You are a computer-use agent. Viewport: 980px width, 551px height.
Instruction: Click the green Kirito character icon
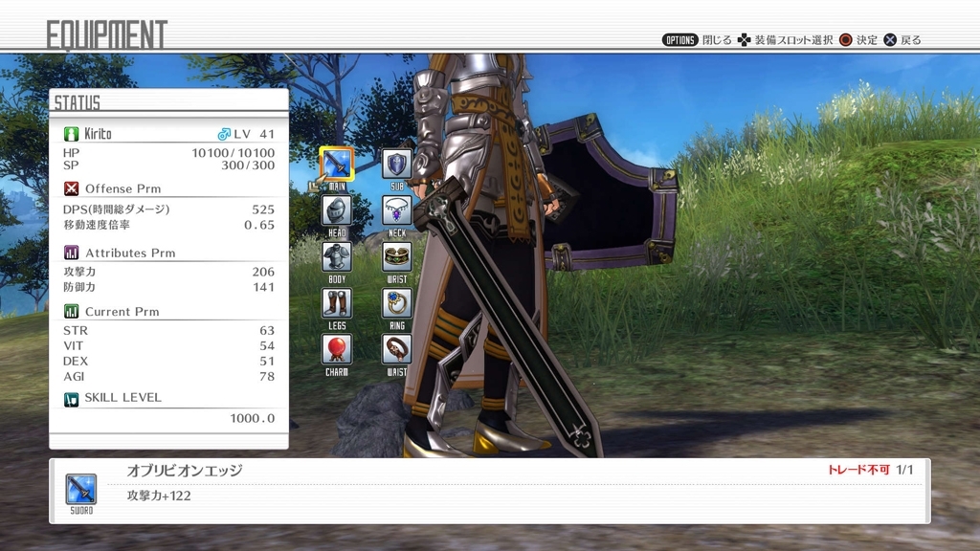(71, 134)
